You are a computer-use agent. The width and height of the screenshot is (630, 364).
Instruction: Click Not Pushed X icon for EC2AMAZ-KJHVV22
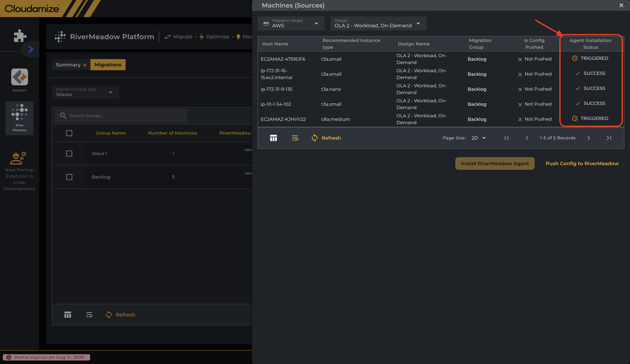click(520, 120)
